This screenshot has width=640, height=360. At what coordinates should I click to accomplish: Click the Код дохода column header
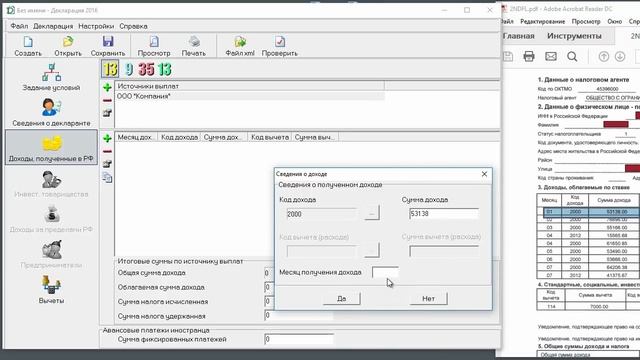[179, 137]
